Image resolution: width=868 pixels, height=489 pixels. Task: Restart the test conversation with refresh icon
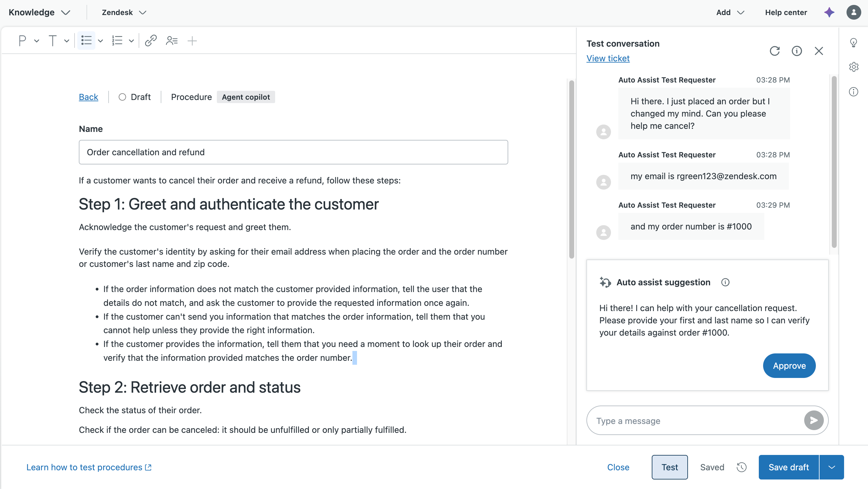point(775,51)
